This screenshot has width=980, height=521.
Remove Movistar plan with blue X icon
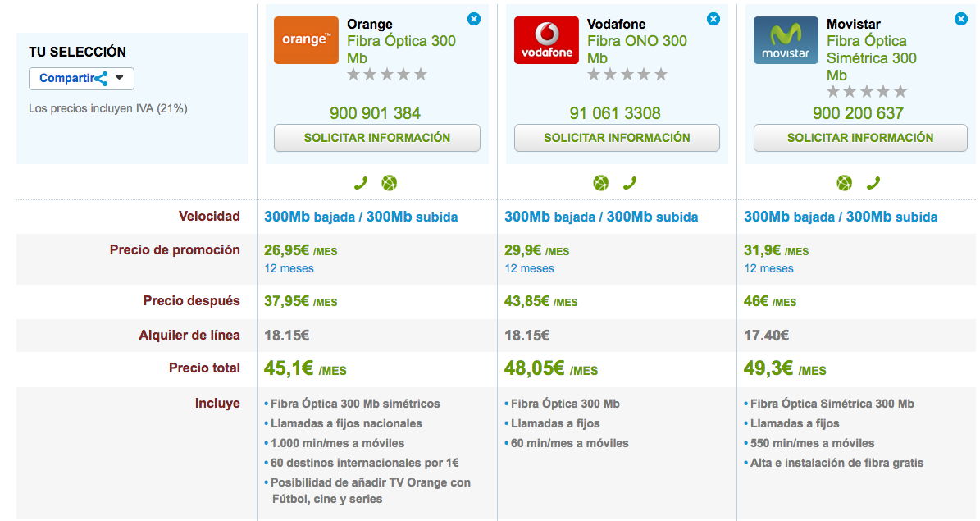click(x=961, y=19)
